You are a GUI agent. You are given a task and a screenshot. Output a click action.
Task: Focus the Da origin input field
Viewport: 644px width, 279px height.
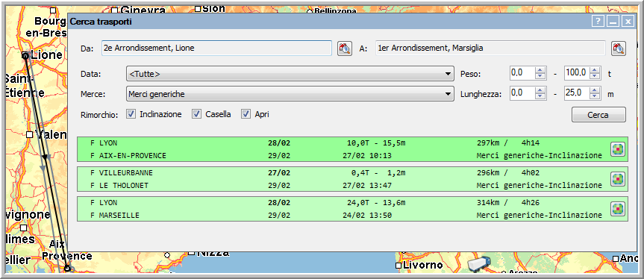216,48
